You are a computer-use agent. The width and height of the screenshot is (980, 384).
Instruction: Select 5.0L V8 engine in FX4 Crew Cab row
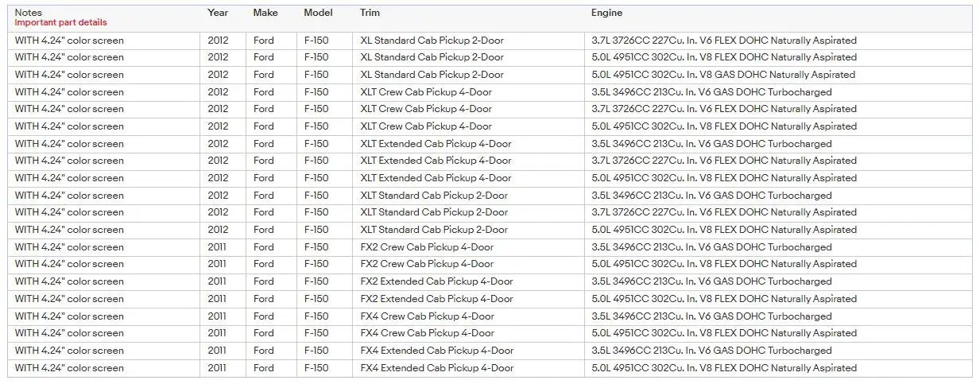[x=724, y=333]
